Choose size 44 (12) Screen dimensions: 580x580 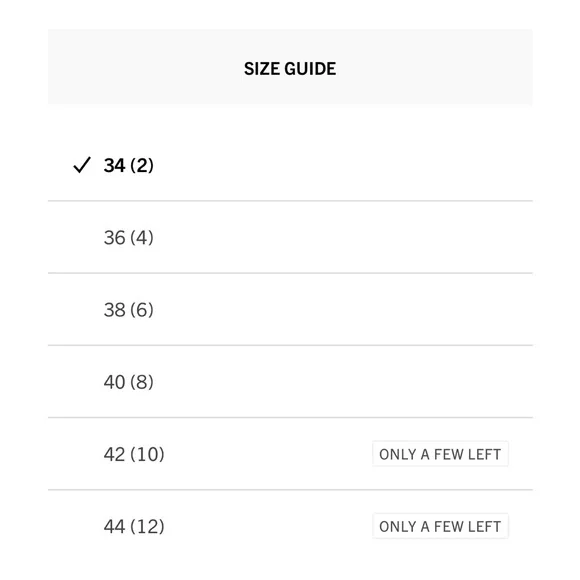290,526
